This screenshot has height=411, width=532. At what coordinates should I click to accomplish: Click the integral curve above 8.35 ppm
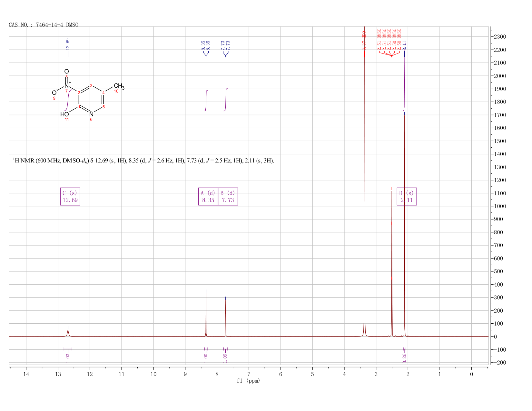[206, 101]
